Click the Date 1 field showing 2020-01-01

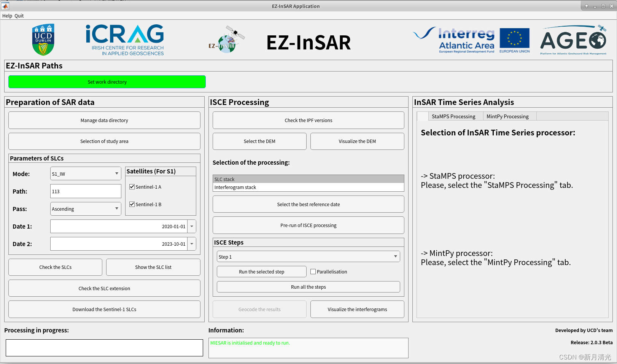[x=119, y=226]
